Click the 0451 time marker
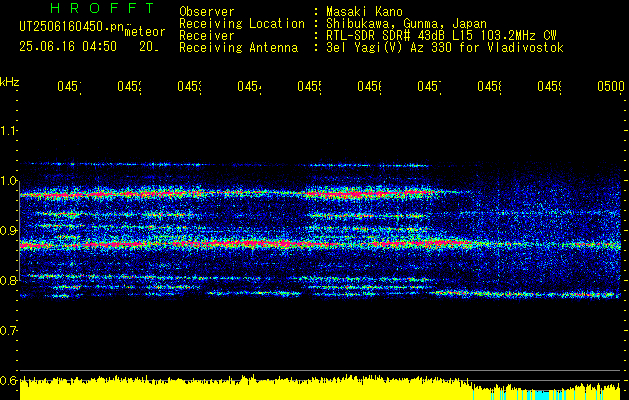 69,87
